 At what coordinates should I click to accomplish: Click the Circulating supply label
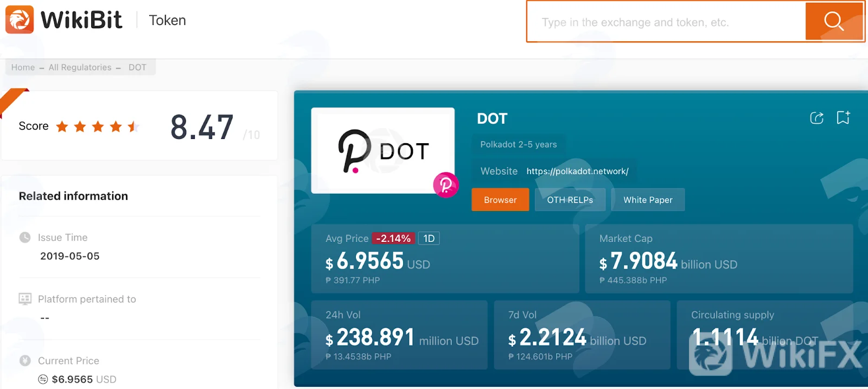point(732,315)
